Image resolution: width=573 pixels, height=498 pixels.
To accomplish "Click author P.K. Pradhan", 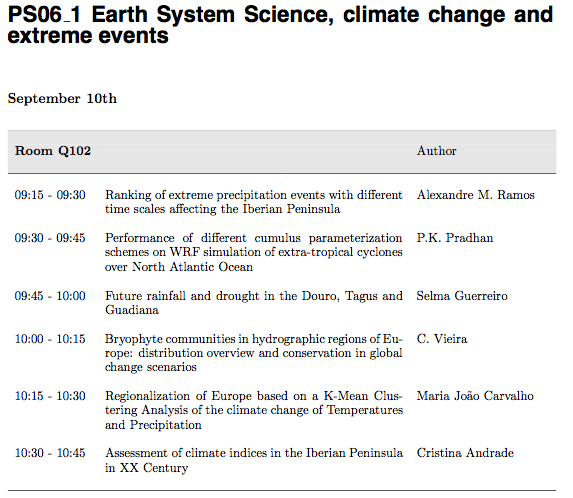I will (x=455, y=238).
